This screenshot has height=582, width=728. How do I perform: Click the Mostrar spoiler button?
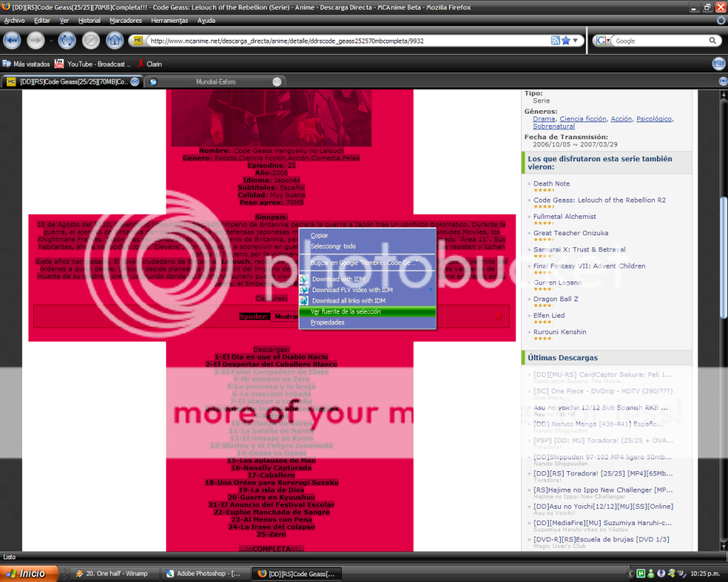286,316
